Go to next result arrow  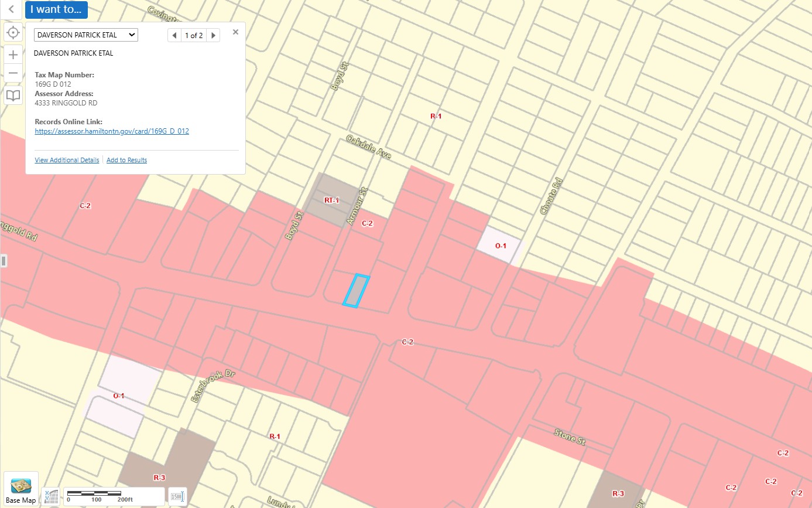(x=214, y=35)
